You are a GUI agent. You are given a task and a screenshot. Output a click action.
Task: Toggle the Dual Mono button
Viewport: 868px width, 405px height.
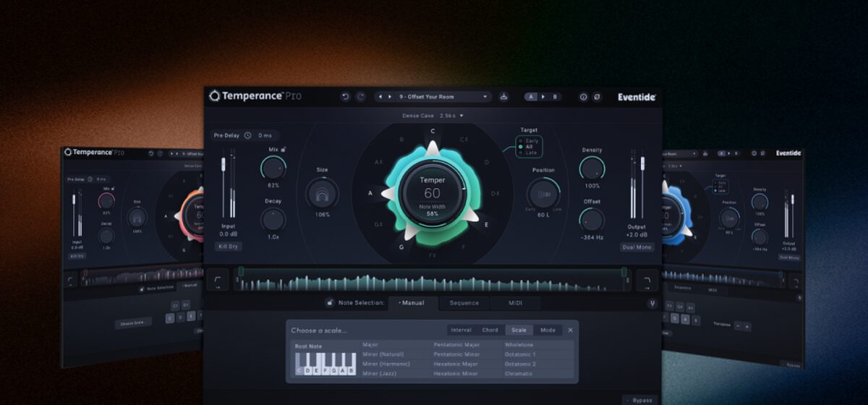coord(637,247)
